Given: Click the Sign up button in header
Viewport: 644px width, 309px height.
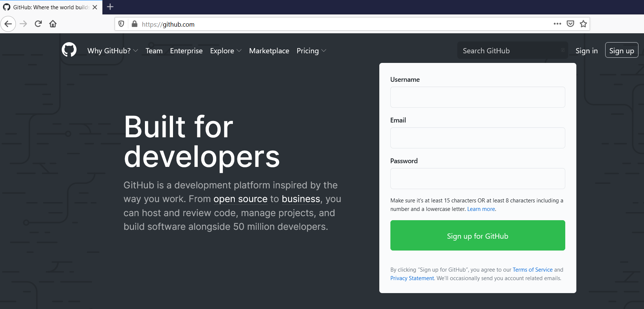Looking at the screenshot, I should pyautogui.click(x=622, y=50).
